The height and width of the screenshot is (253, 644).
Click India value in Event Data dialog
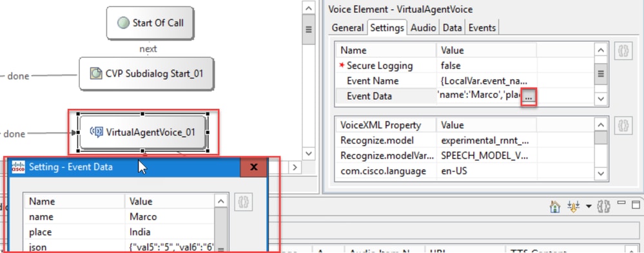(140, 232)
